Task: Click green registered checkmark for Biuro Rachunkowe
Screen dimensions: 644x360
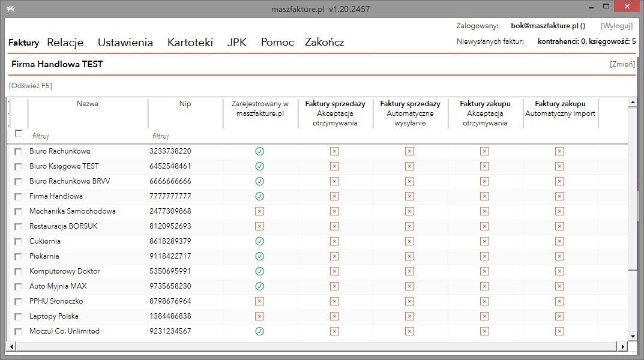Action: click(x=259, y=151)
